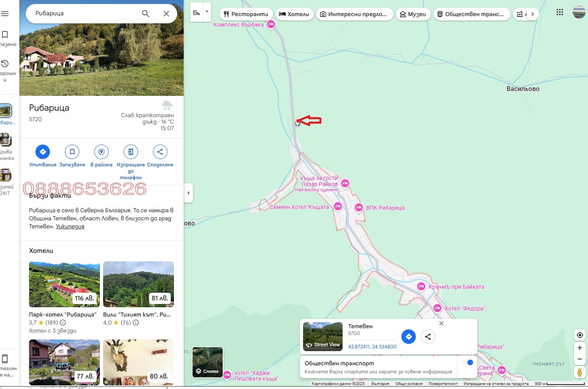The image size is (588, 389).
Task: Open the Layers (Слоеве) map type switcher
Action: pos(207,362)
